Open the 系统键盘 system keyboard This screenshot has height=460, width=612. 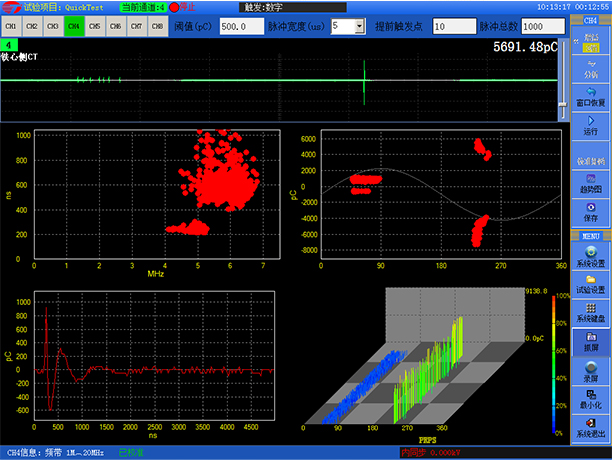pyautogui.click(x=590, y=313)
